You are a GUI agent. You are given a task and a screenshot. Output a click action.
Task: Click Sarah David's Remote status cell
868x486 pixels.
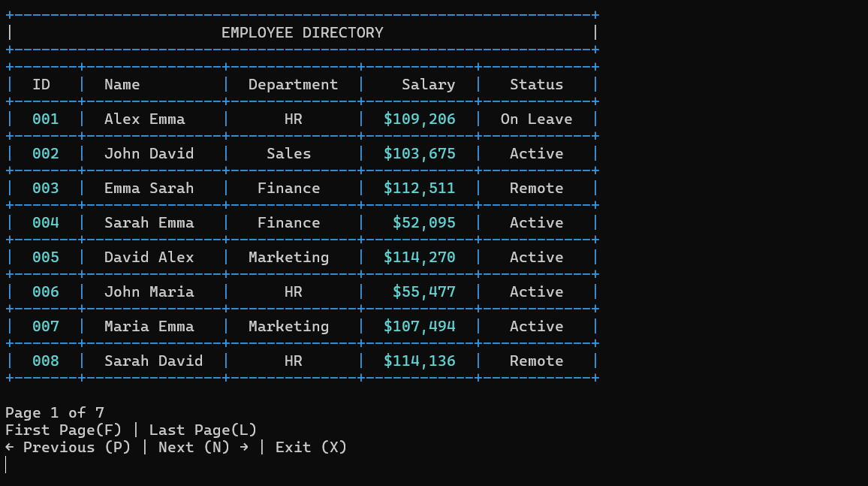point(536,361)
